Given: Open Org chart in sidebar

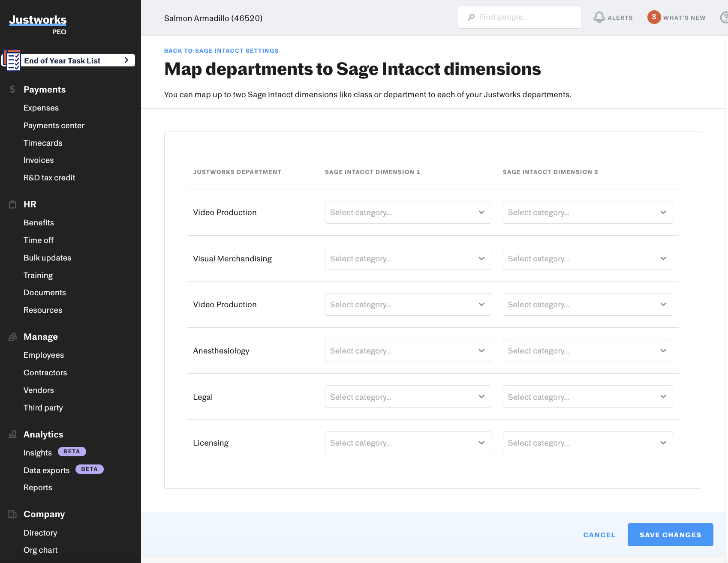Looking at the screenshot, I should pos(40,550).
